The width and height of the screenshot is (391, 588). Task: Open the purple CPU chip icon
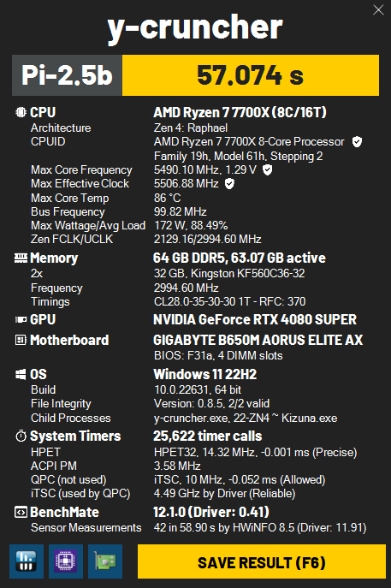(66, 561)
